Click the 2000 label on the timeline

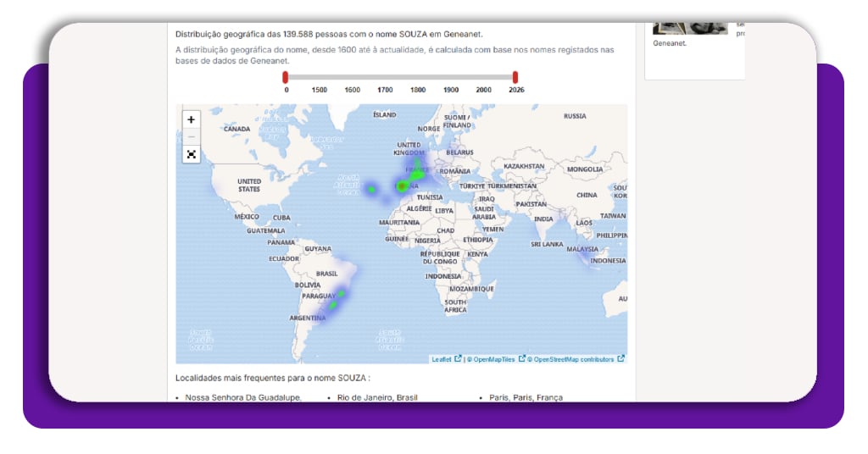pyautogui.click(x=483, y=90)
